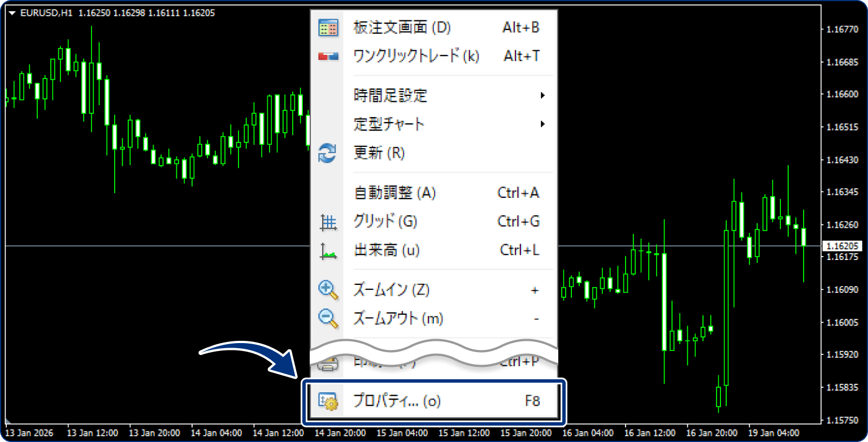Select the グリッド grid icon
868x442 pixels.
(328, 222)
